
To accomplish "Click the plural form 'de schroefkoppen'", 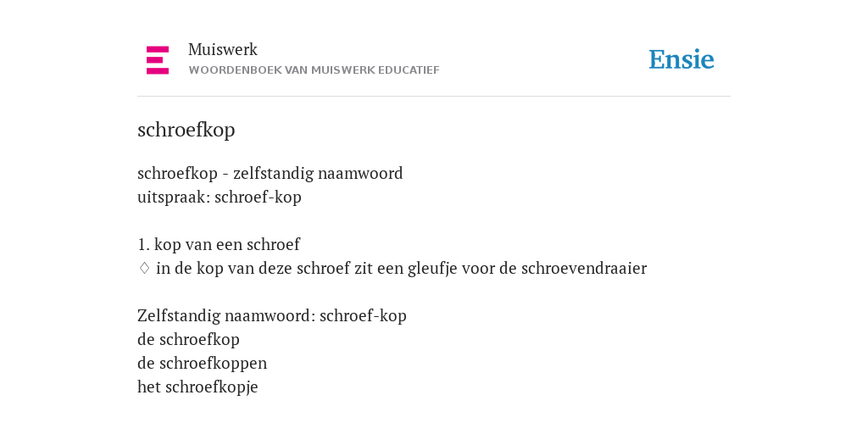I will 202,363.
